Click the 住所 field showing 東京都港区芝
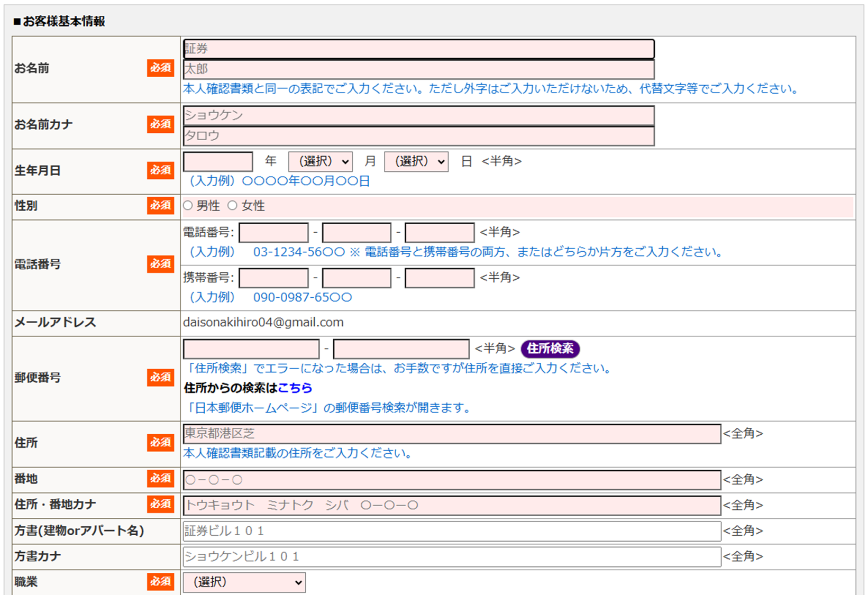This screenshot has width=868, height=595. click(x=452, y=434)
